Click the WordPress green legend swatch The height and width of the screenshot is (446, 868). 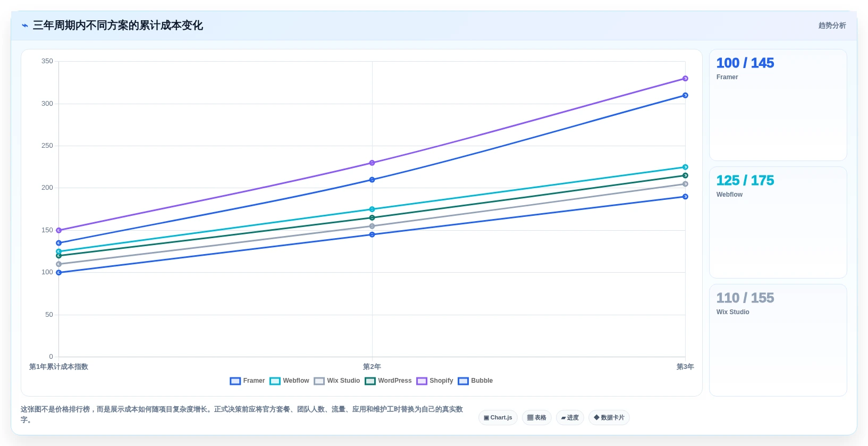click(x=370, y=381)
